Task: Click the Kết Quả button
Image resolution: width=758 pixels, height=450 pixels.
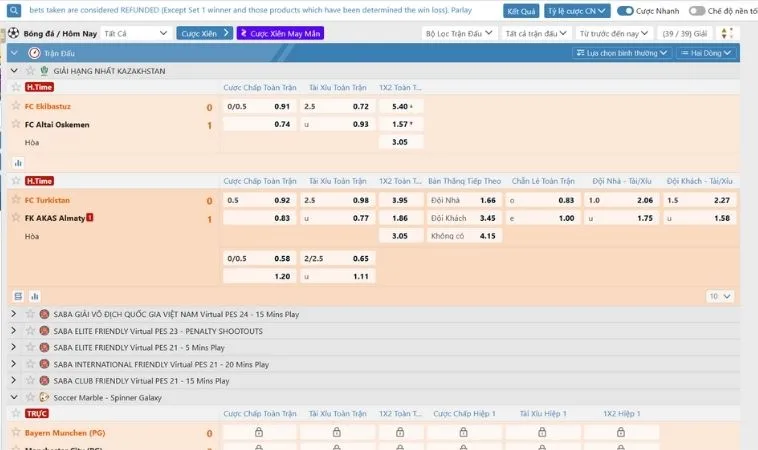Action: pos(521,11)
